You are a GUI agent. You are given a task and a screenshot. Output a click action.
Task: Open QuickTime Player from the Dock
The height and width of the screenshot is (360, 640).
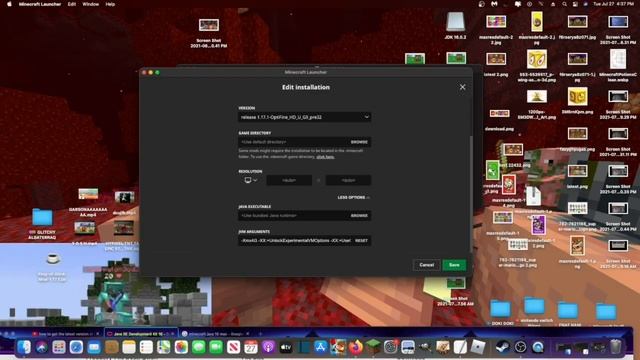click(x=538, y=347)
